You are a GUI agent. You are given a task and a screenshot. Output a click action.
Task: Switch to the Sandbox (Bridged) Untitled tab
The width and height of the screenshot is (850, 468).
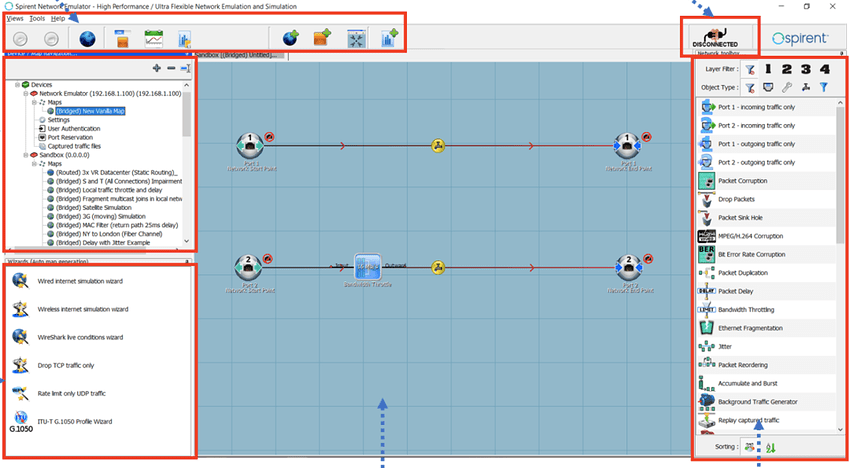click(x=239, y=55)
